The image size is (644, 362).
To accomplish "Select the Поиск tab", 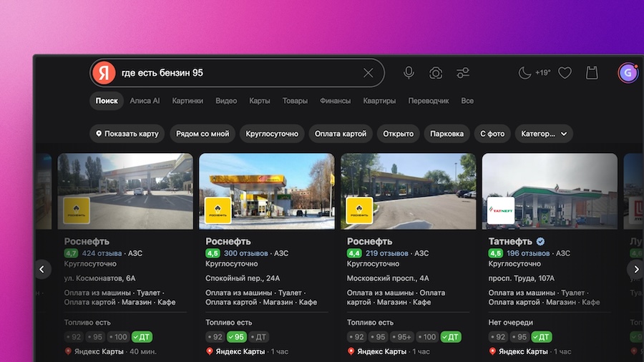I will pyautogui.click(x=107, y=101).
